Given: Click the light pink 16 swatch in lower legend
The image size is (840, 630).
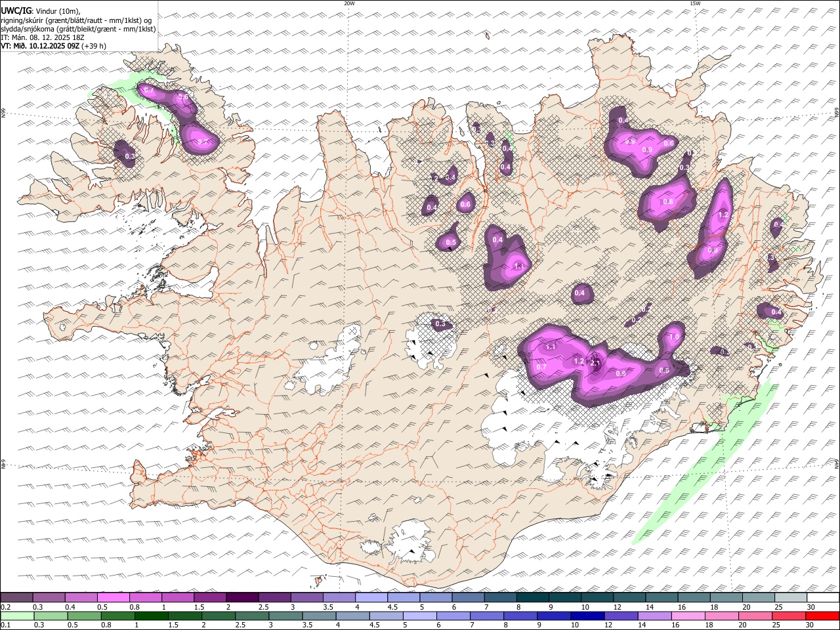Looking at the screenshot, I should pyautogui.click(x=688, y=616).
